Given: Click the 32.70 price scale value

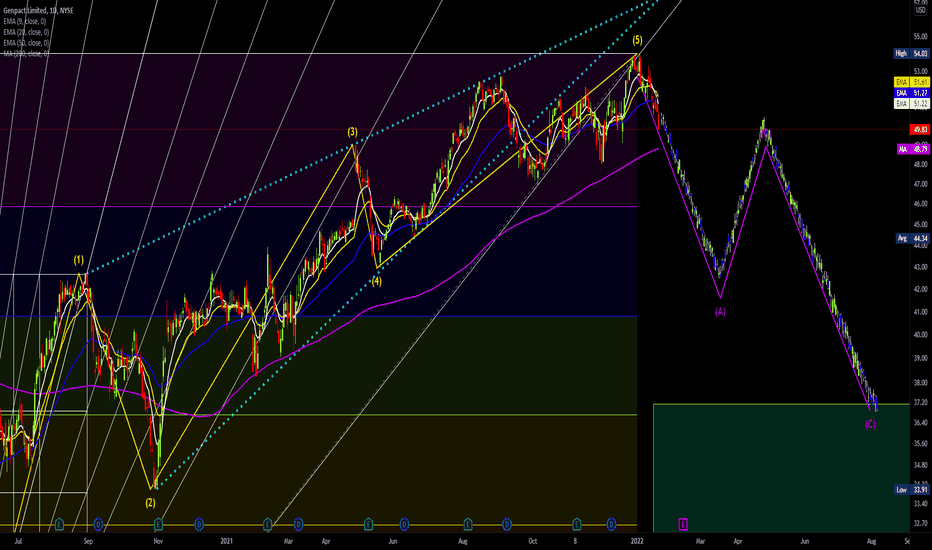Looking at the screenshot, I should [920, 523].
